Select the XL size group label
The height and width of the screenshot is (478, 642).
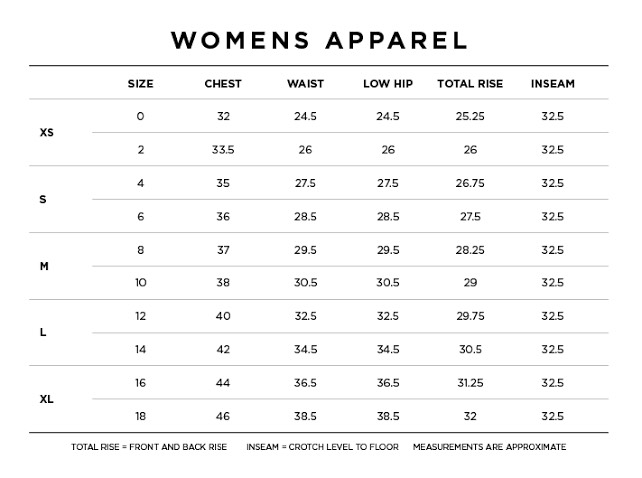pyautogui.click(x=47, y=399)
